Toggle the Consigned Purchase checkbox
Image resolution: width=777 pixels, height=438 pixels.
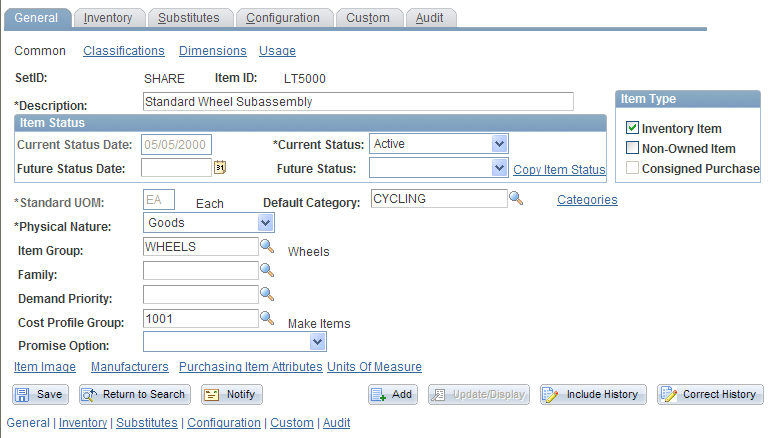coord(632,168)
